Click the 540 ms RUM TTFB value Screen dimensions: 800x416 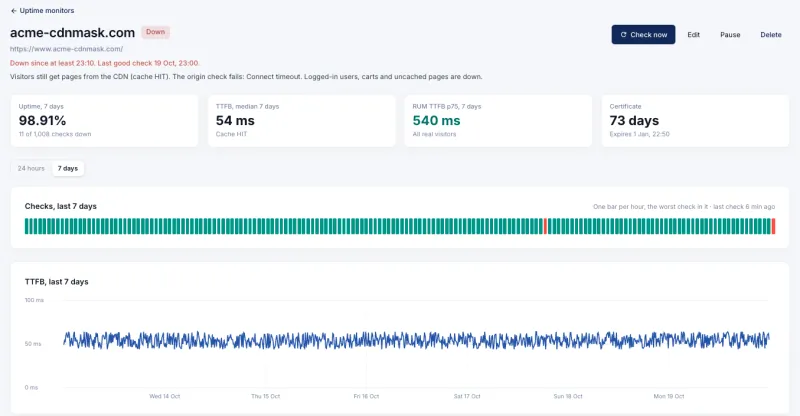436,120
